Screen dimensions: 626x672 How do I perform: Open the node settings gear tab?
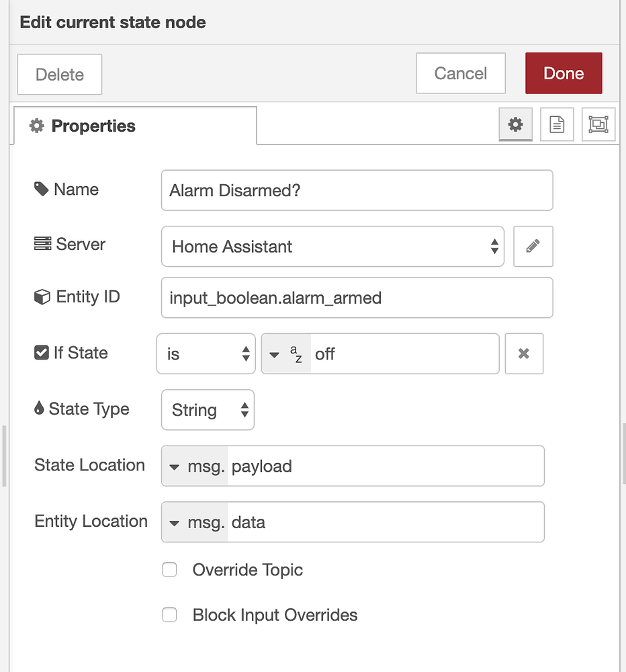515,124
